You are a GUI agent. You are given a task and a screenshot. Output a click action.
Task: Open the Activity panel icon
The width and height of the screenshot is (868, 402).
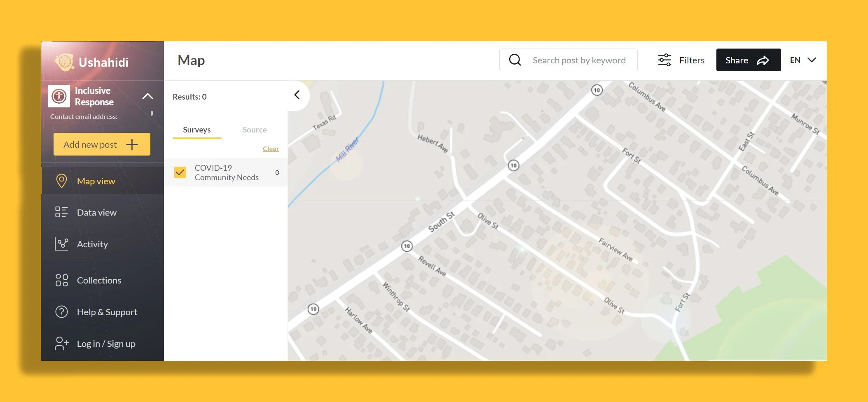click(61, 244)
